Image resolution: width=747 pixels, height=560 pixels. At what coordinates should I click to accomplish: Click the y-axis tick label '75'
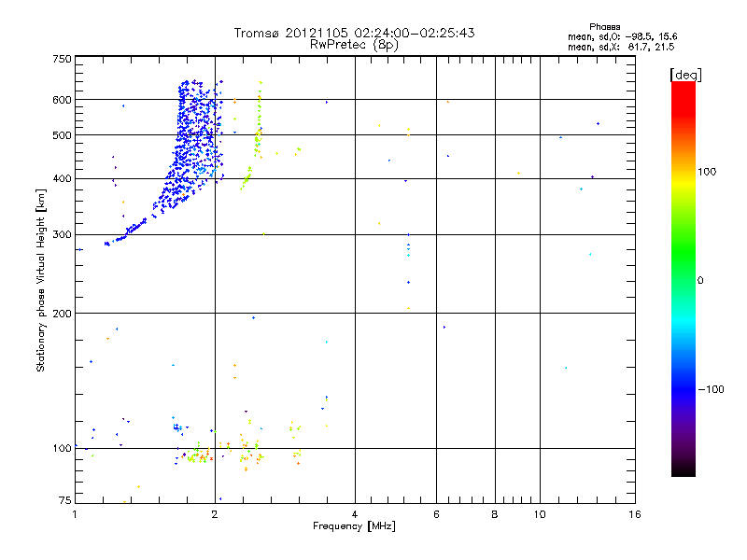coord(65,500)
